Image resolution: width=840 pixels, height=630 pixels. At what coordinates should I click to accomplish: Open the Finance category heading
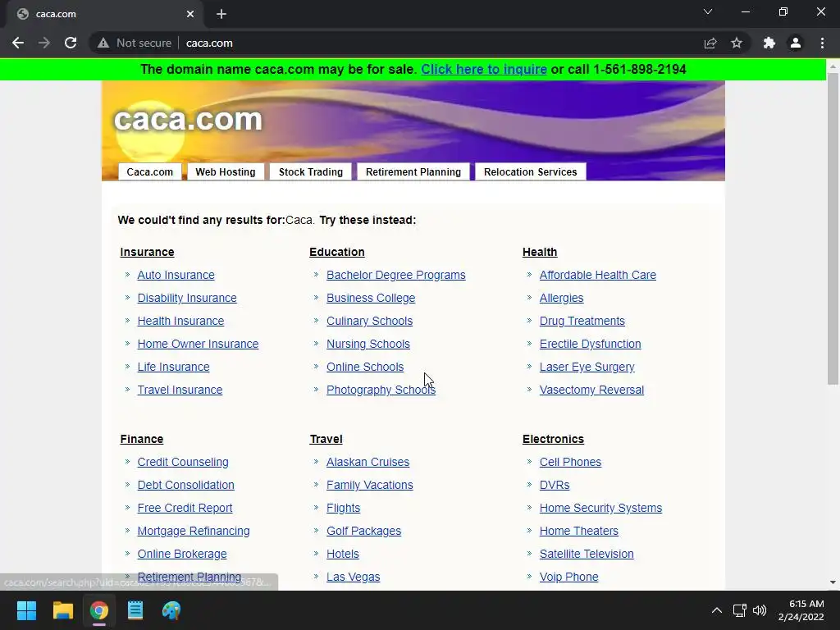click(142, 439)
